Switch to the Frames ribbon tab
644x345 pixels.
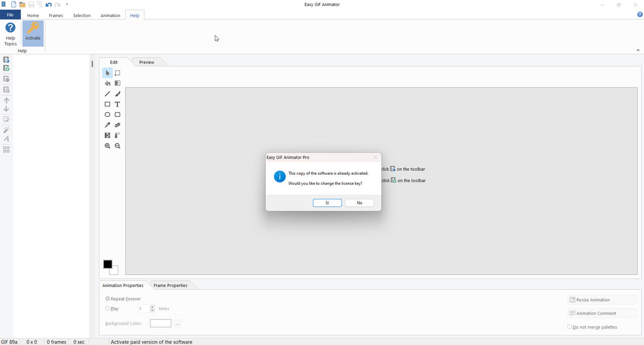pos(56,16)
